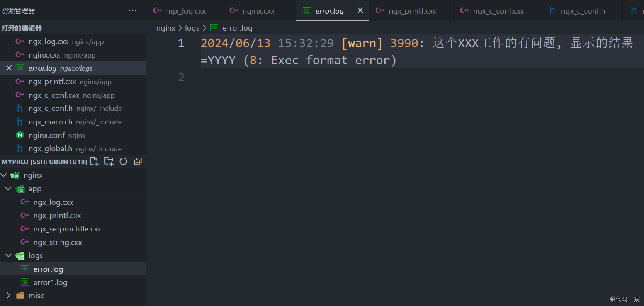Collapse the MYPROJ [SSH: UBUNTU18] section header

[44, 161]
